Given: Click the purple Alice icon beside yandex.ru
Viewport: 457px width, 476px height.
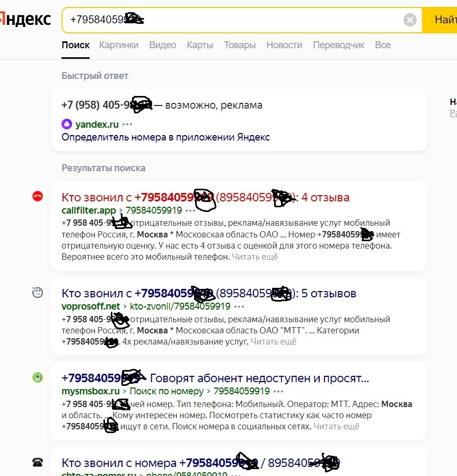Looking at the screenshot, I should coord(67,125).
